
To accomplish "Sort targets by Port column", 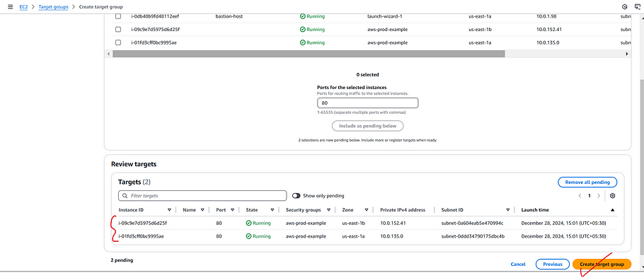I will click(232, 210).
